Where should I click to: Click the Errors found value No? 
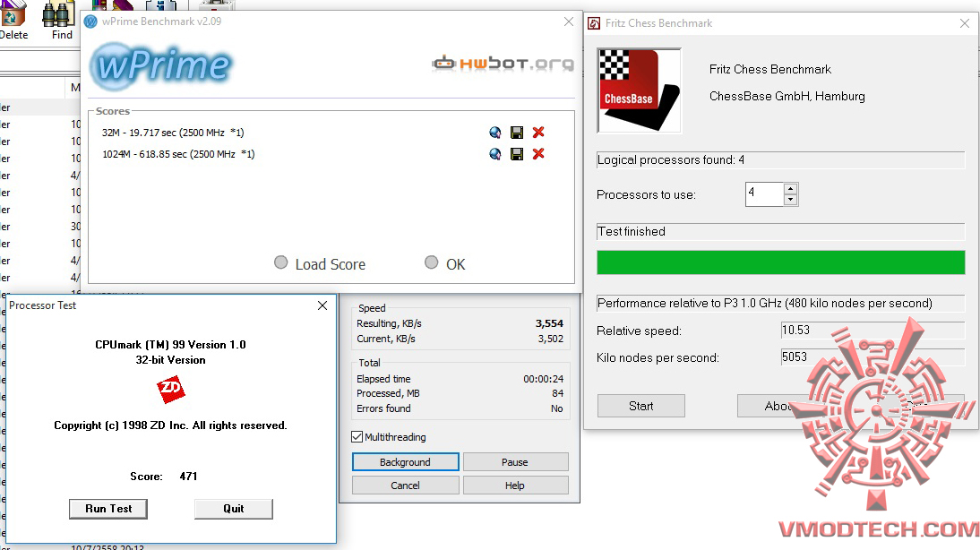(557, 408)
